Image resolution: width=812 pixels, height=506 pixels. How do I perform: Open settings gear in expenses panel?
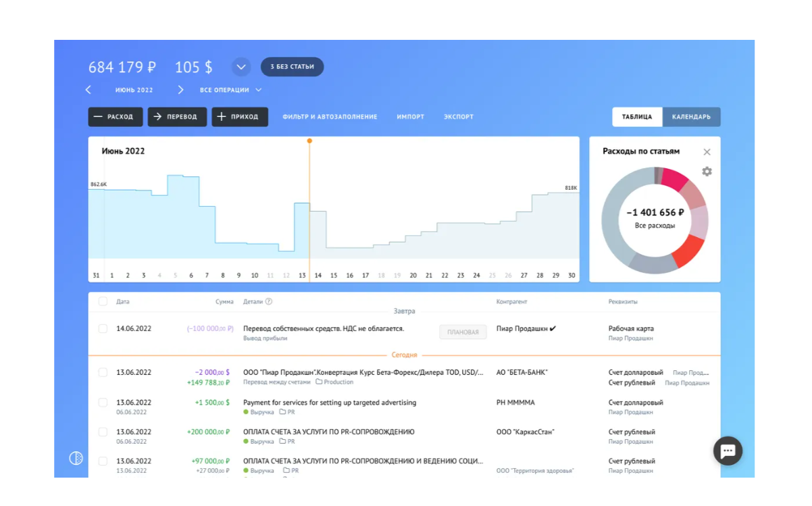pos(707,172)
